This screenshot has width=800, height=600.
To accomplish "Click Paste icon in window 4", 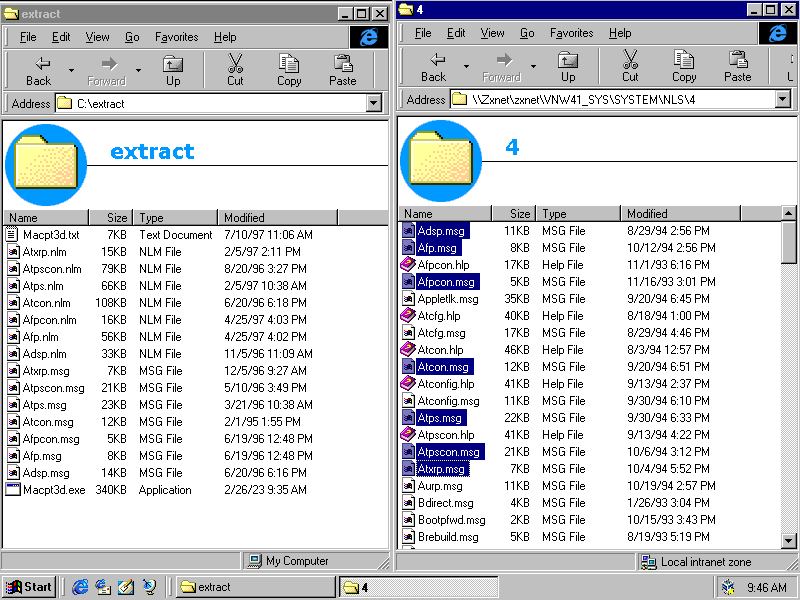I will (x=738, y=59).
